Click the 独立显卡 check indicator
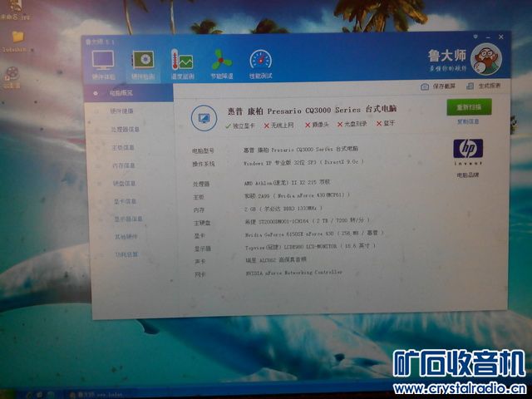Viewport: 532px width, 399px height. point(240,126)
